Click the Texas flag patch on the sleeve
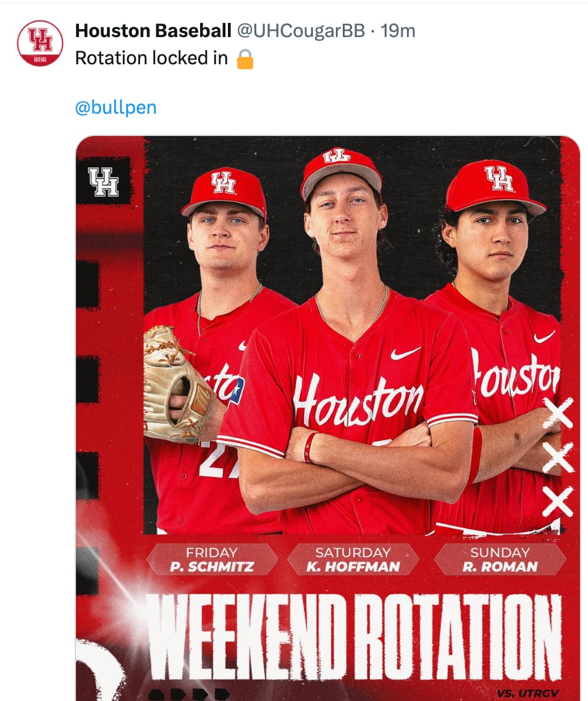The image size is (588, 701). (237, 391)
